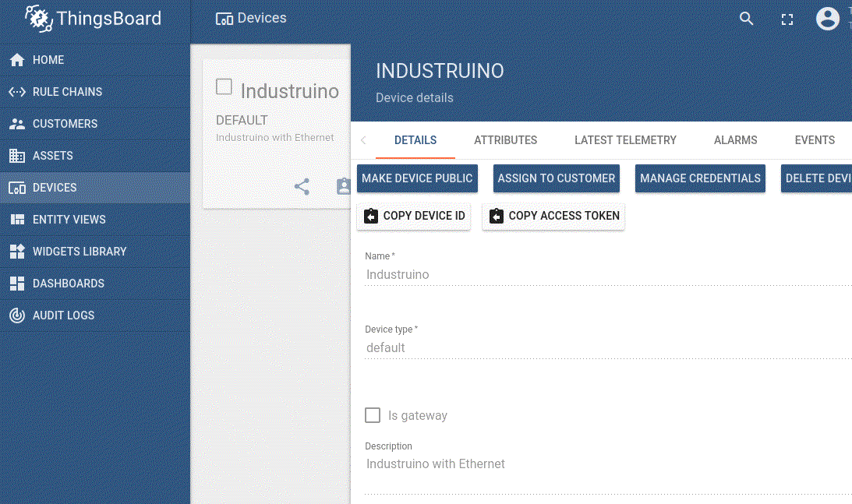Go to Rule Chains in sidebar

click(x=67, y=92)
